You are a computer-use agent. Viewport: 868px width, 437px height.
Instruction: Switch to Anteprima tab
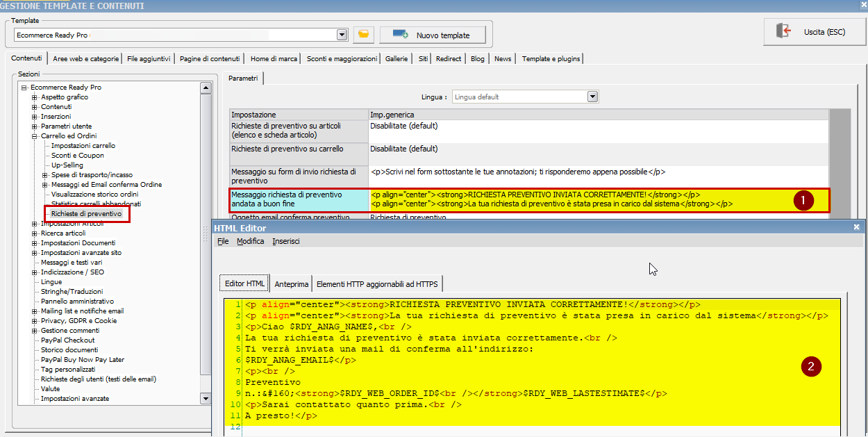pyautogui.click(x=291, y=284)
